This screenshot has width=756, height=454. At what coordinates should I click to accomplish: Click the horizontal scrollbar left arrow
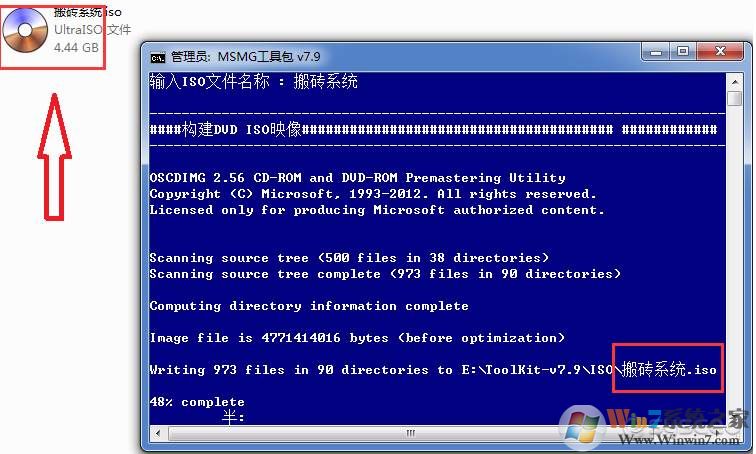(x=158, y=433)
